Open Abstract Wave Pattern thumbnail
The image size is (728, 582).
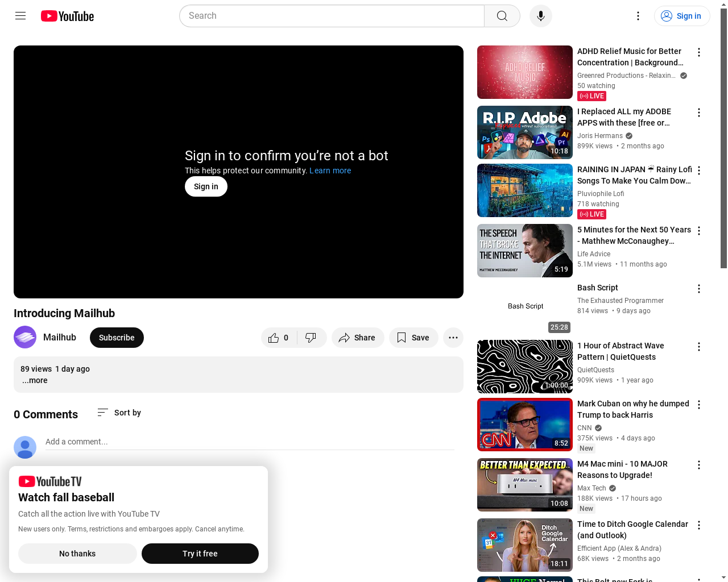(x=525, y=367)
